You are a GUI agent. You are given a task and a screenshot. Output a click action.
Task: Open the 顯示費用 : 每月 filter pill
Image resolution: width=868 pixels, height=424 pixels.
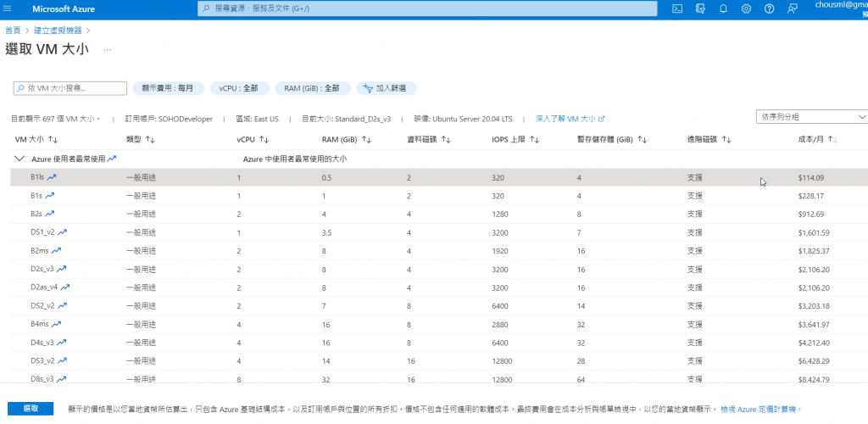(x=169, y=88)
